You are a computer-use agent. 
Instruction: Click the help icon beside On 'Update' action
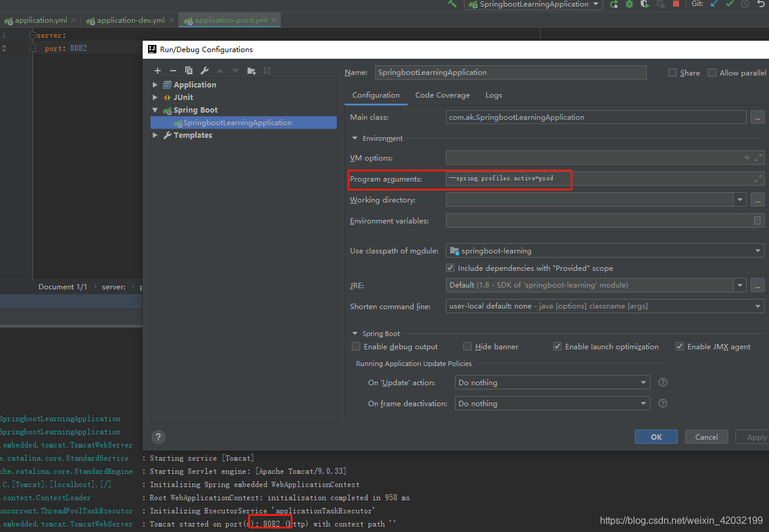click(663, 382)
